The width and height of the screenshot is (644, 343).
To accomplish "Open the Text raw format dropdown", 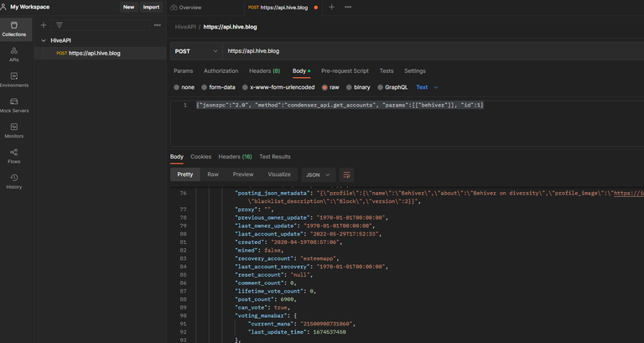I will [427, 87].
